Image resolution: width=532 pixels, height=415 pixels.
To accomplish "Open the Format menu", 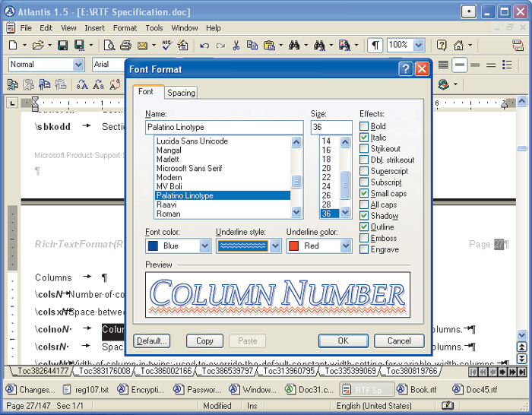I will [x=125, y=28].
